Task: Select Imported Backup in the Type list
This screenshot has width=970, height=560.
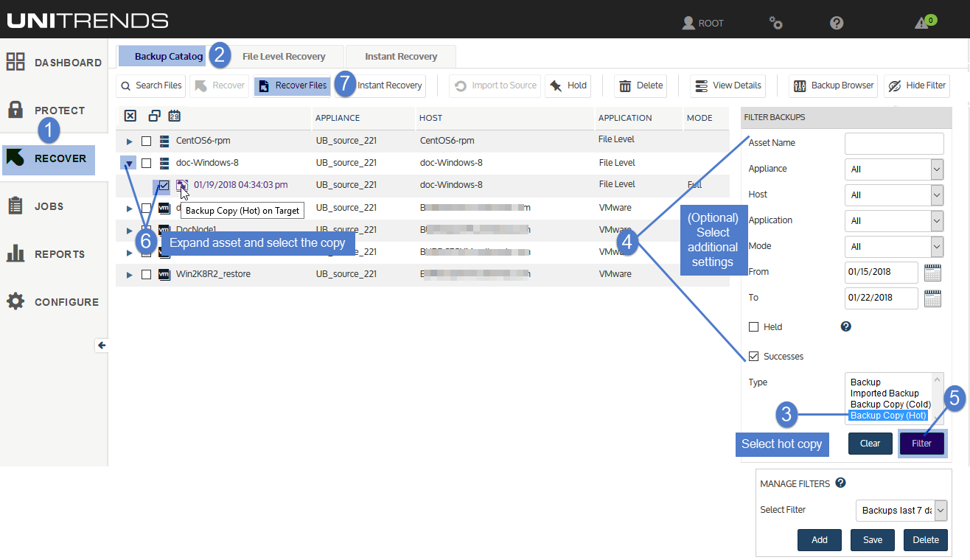Action: point(884,393)
